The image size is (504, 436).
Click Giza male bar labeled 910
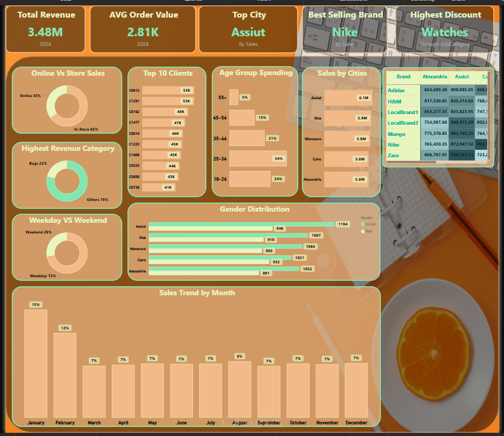(x=206, y=240)
